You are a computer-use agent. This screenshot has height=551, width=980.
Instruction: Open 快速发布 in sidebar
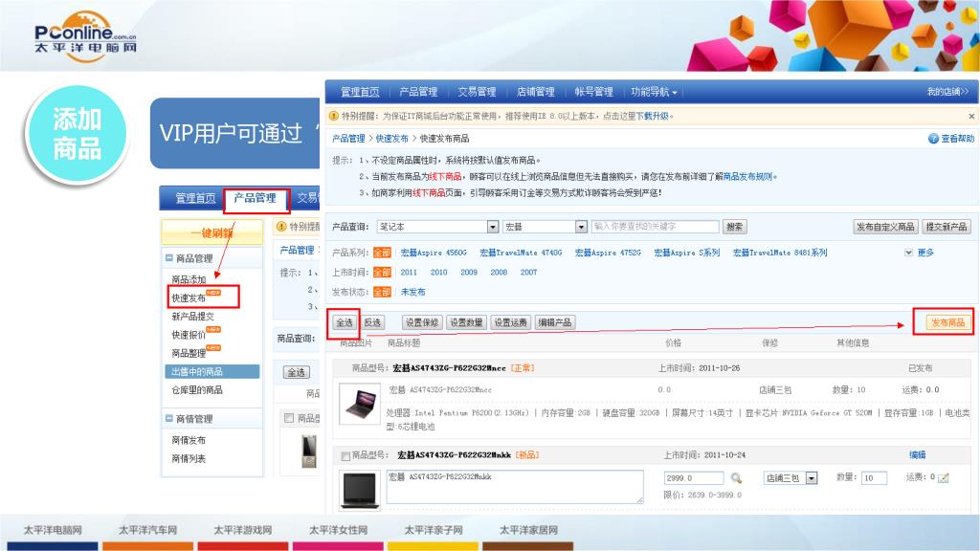click(x=189, y=298)
